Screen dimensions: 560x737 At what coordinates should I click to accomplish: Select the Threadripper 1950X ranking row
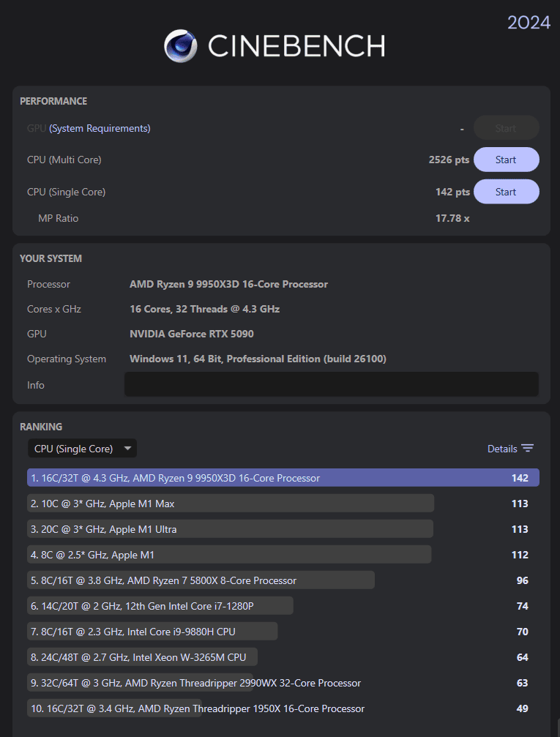[x=283, y=708]
